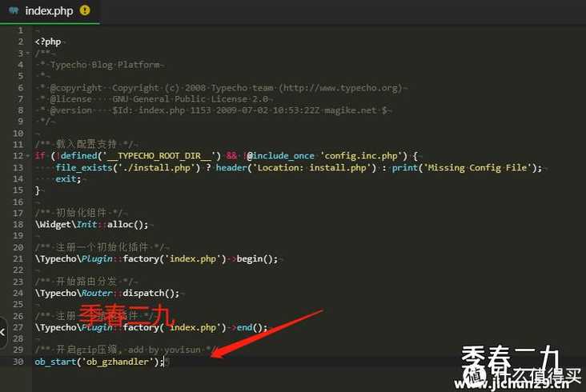Viewport: 586px width, 392px height.
Task: Click the file_exists function call
Action: 84,168
